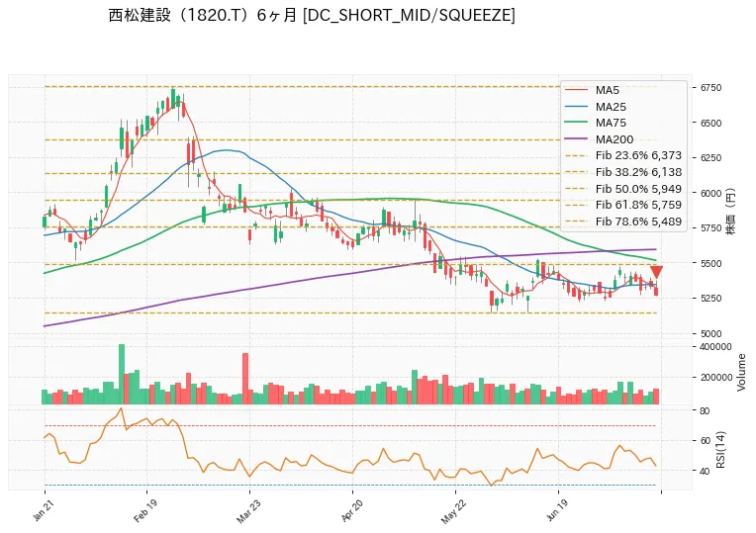The height and width of the screenshot is (533, 756).
Task: Select Fib 23.6% 6,373 legend item
Action: click(623, 155)
